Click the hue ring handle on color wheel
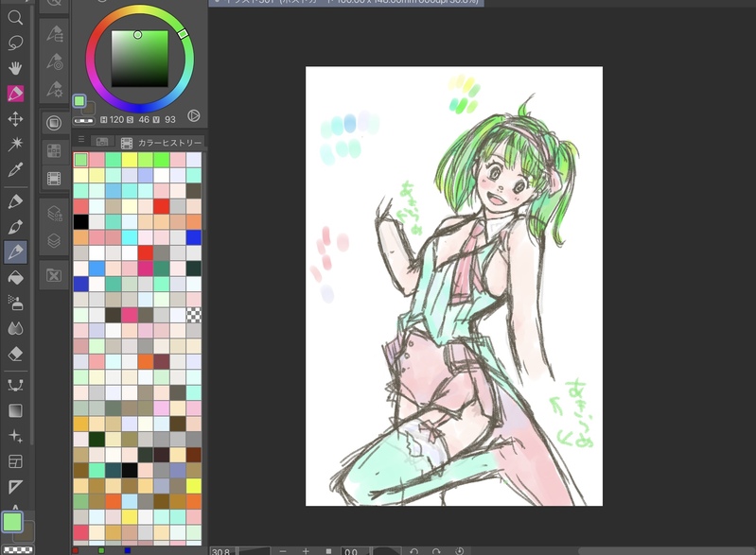This screenshot has width=756, height=555. [183, 34]
